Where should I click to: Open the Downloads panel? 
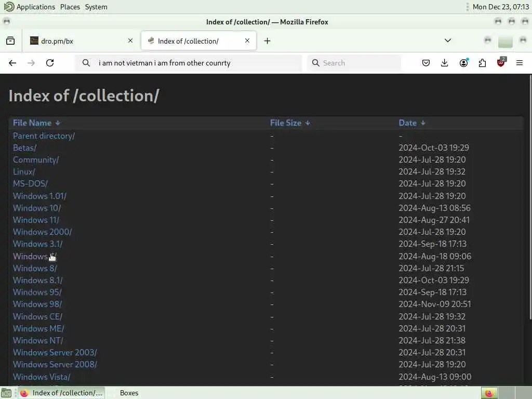point(445,63)
